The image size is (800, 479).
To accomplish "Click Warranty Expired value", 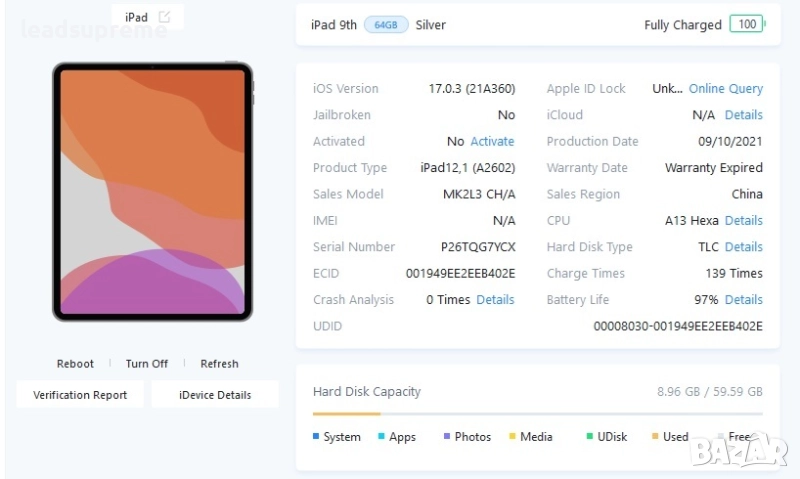I will 714,168.
